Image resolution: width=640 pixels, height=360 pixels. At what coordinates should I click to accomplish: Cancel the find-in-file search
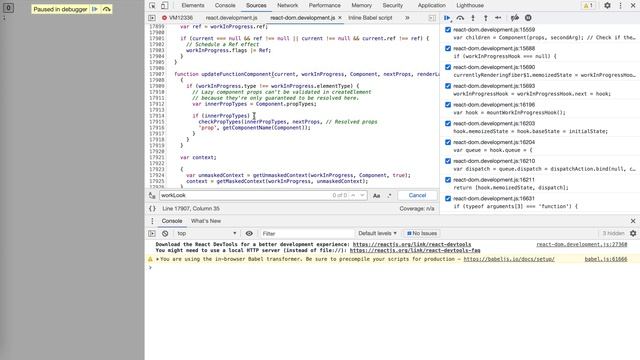(x=417, y=196)
